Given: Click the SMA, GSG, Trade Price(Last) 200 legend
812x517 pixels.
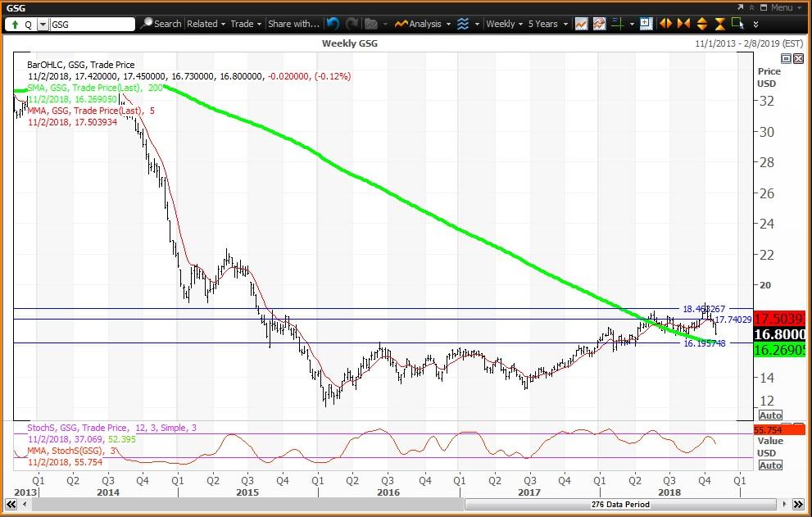Looking at the screenshot, I should (x=95, y=88).
